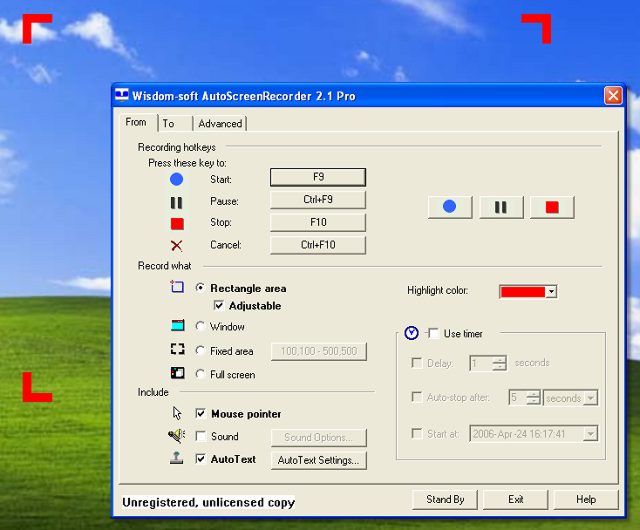640x530 pixels.
Task: Disable the AutoText checkbox
Action: tap(200, 459)
